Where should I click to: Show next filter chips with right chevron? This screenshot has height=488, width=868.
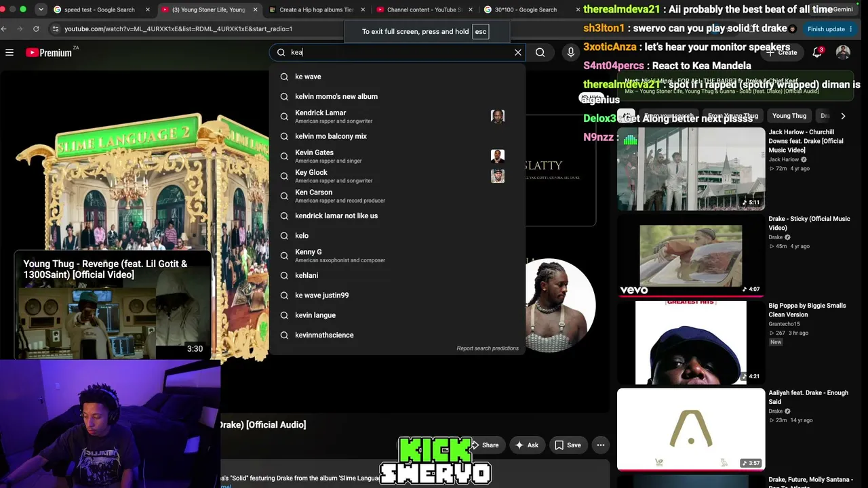tap(843, 116)
